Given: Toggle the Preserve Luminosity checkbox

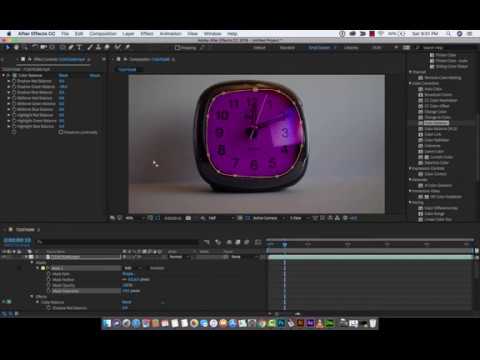Looking at the screenshot, I should [x=61, y=132].
